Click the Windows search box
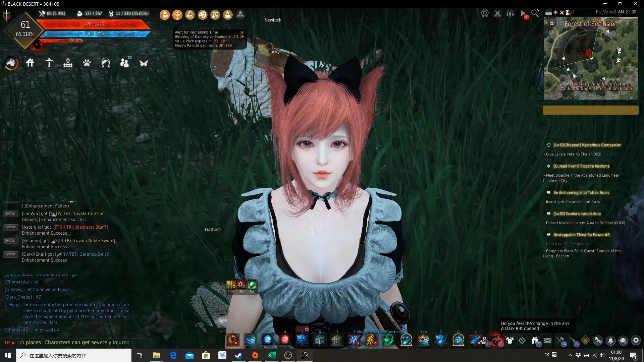 (x=74, y=355)
